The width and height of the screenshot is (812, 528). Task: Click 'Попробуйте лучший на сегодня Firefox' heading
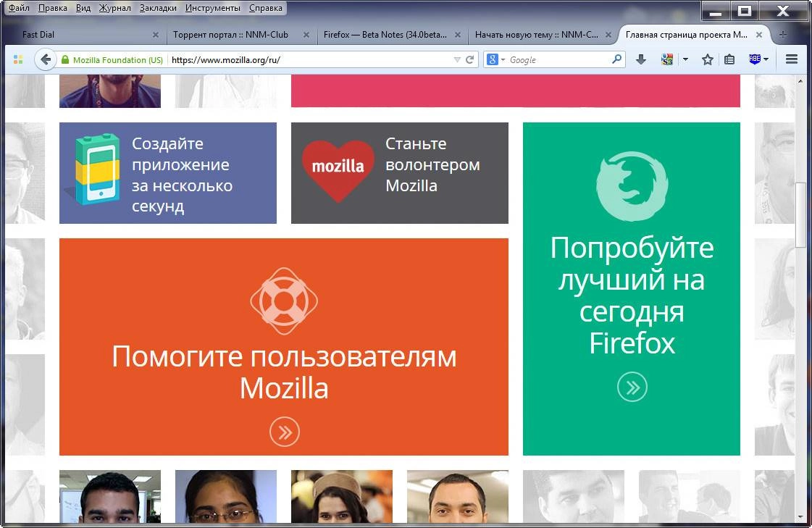[x=632, y=295]
